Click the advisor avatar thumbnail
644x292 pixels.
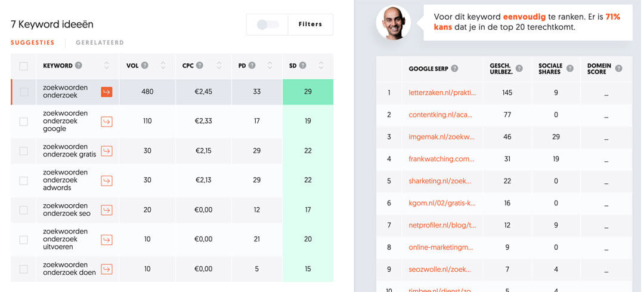(x=393, y=23)
